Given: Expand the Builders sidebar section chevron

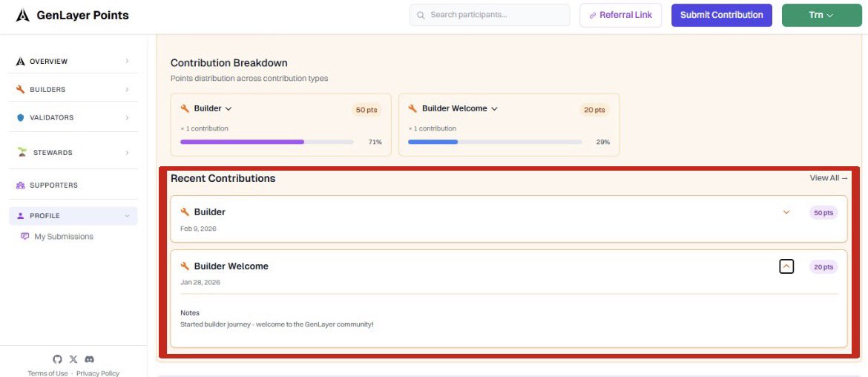Looking at the screenshot, I should click(127, 90).
